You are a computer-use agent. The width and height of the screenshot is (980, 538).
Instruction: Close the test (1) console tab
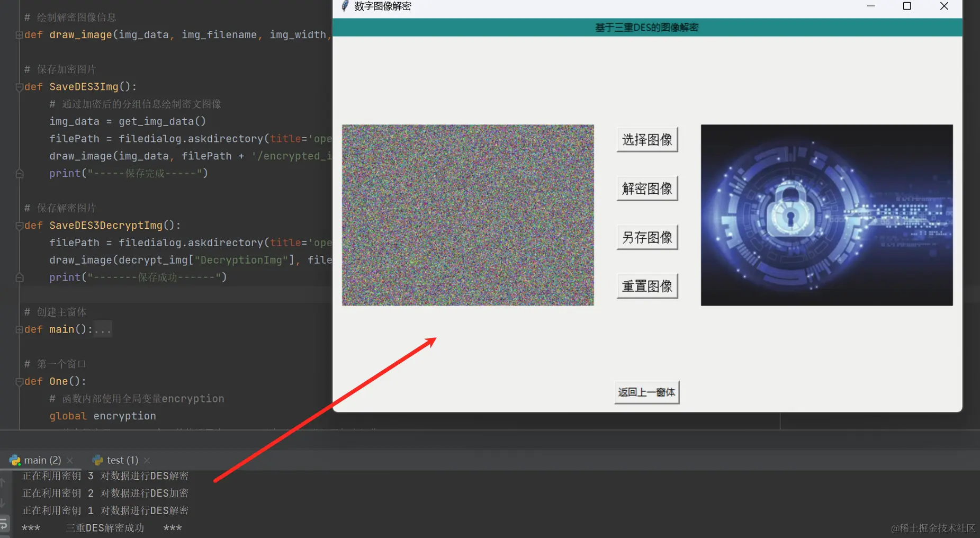tap(147, 460)
